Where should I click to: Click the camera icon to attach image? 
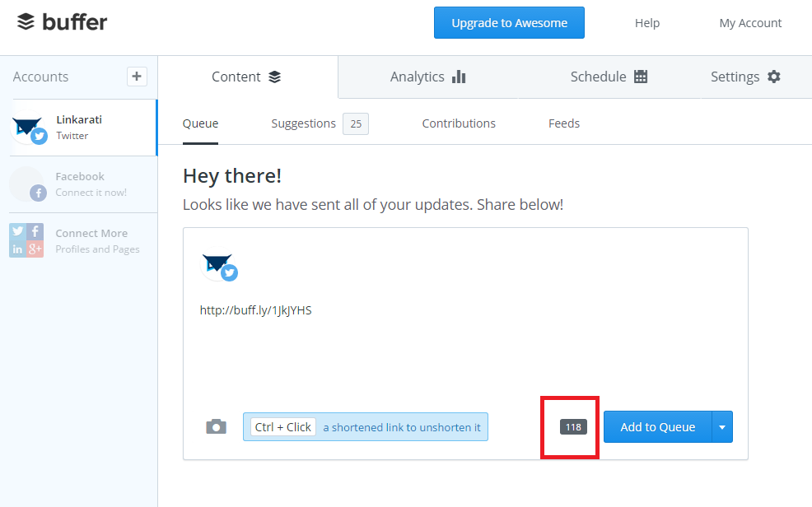click(216, 426)
